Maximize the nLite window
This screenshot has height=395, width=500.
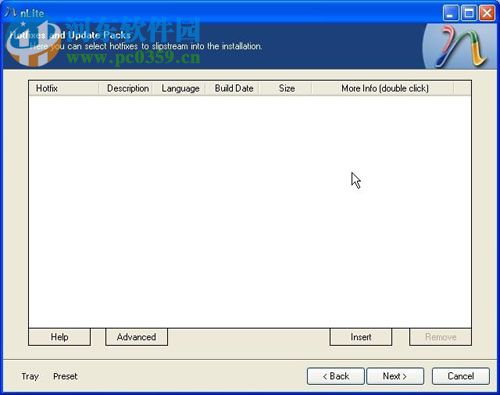[469, 14]
